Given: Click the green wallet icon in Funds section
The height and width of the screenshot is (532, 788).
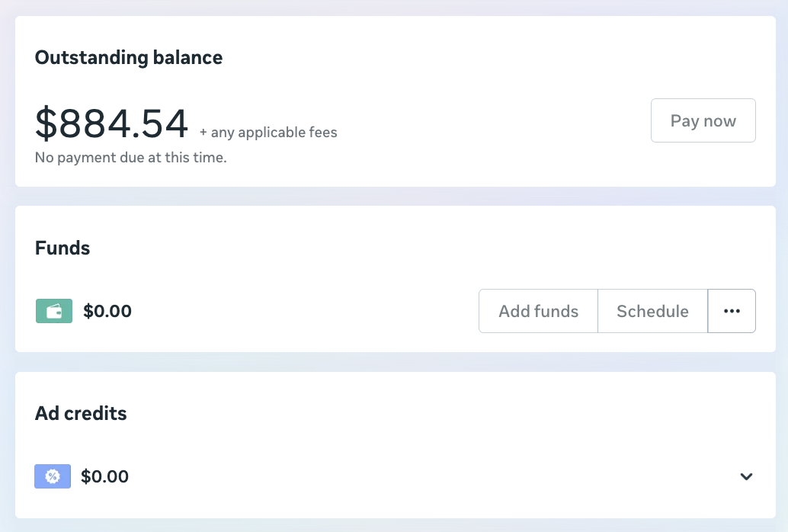Looking at the screenshot, I should [53, 311].
